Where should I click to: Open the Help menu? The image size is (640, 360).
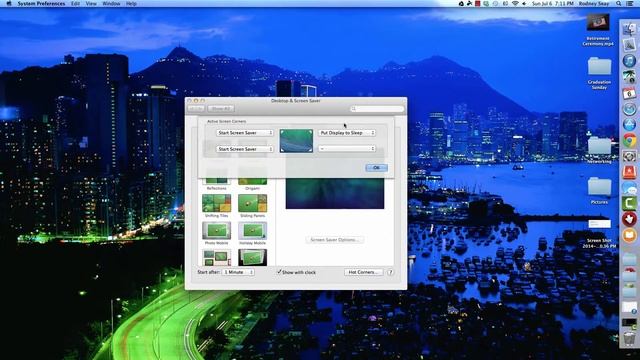(x=131, y=4)
